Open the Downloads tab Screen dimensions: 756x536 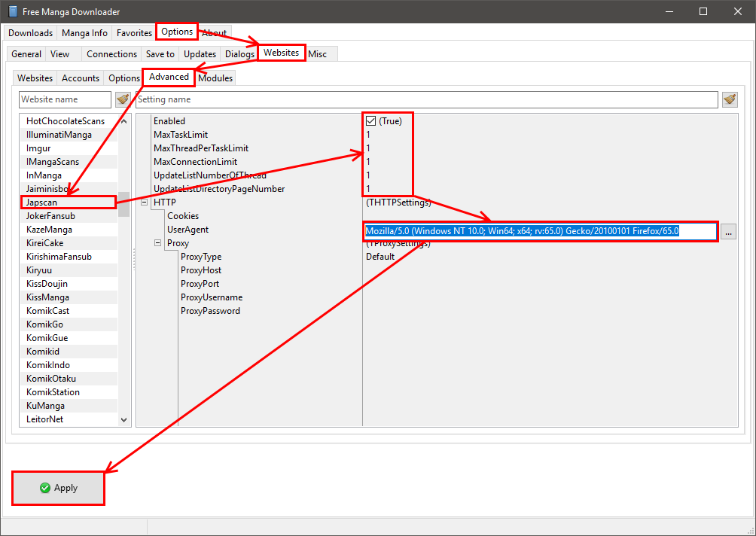click(30, 33)
